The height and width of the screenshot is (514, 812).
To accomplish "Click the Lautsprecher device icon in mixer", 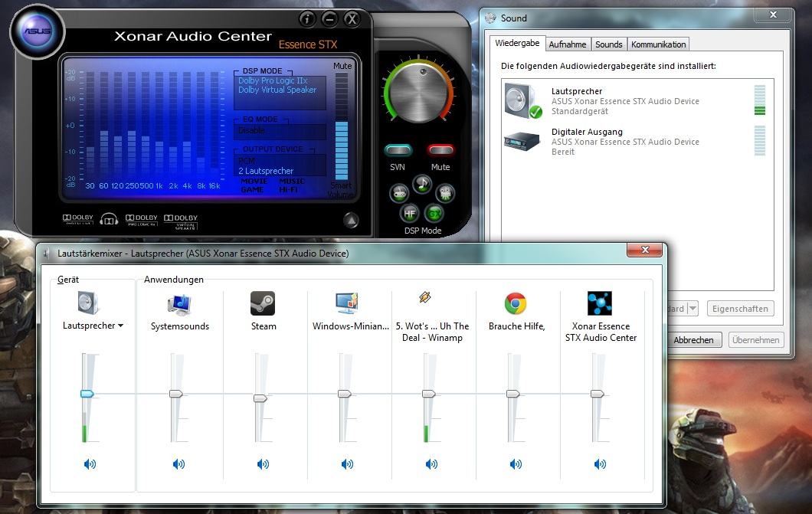I will (88, 303).
